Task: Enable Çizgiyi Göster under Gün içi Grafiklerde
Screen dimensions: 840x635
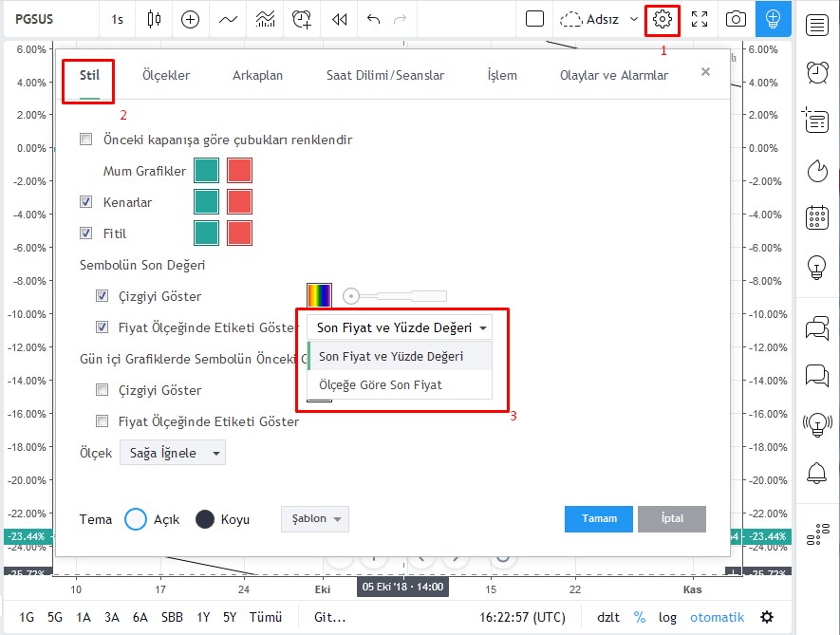Action: tap(102, 389)
